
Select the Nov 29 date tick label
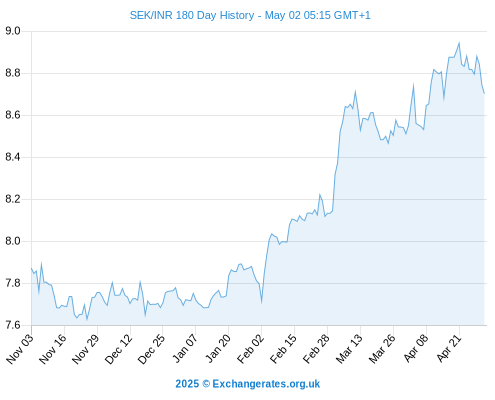(x=86, y=348)
